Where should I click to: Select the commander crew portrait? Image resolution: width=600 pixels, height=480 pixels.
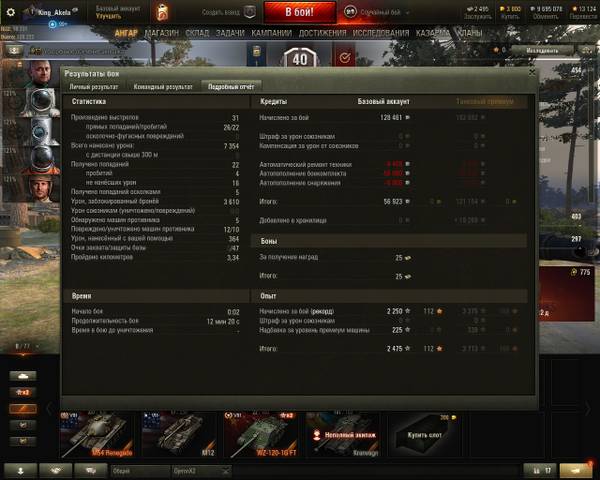[39, 74]
